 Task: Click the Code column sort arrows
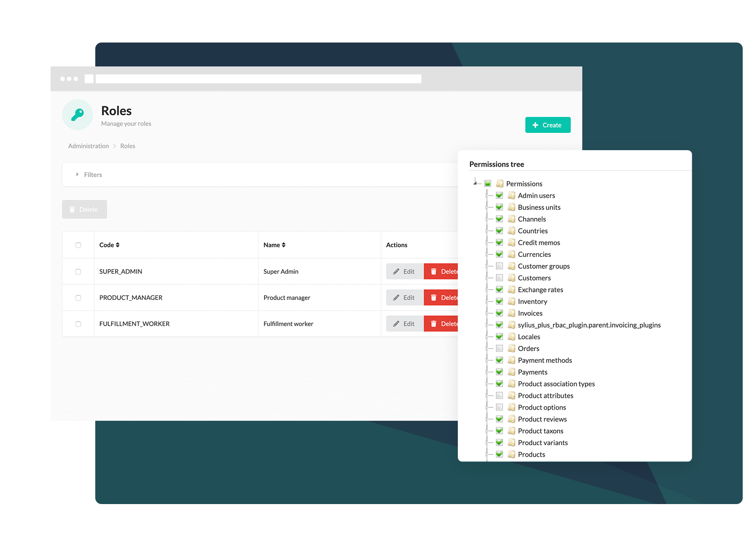(x=118, y=245)
